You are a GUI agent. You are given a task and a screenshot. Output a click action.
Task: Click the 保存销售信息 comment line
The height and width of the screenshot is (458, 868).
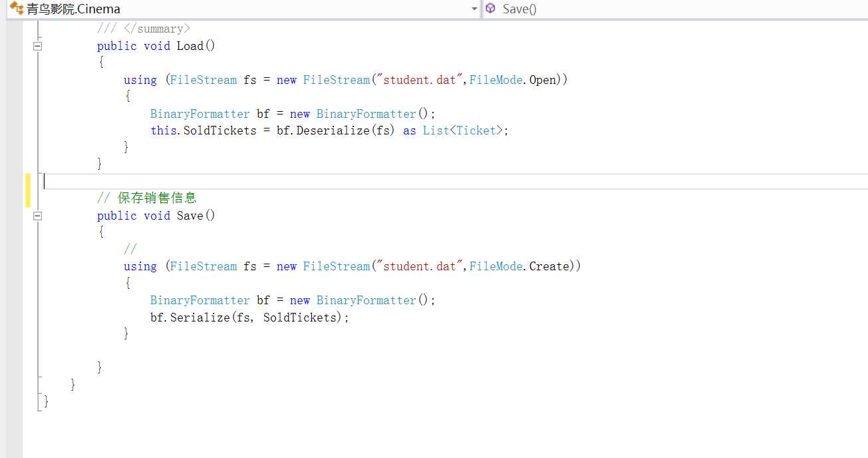(157, 198)
